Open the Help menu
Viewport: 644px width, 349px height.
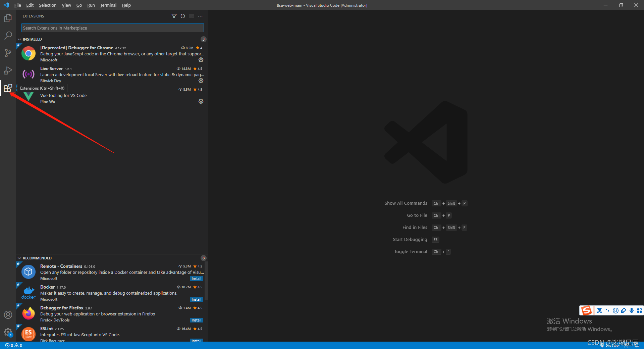click(x=126, y=5)
